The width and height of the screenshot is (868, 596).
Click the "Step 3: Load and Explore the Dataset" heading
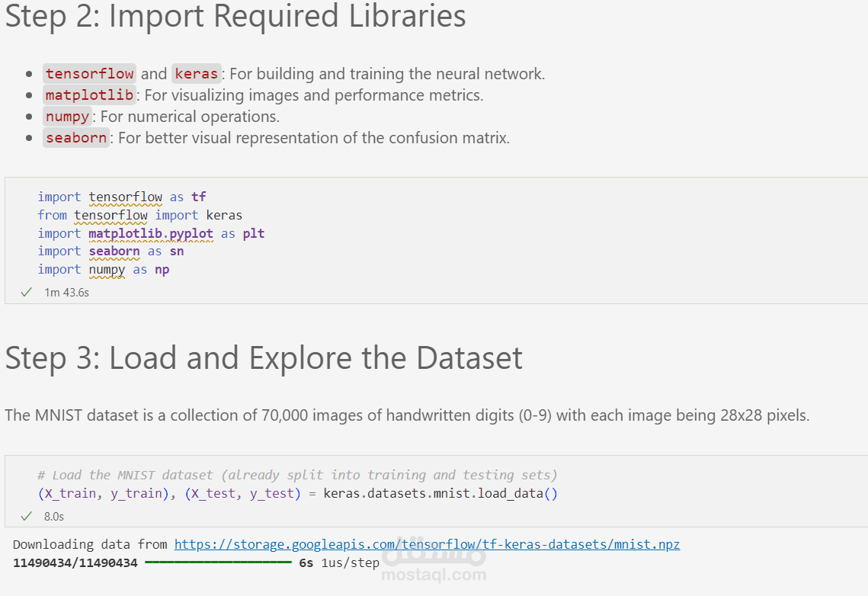(x=264, y=358)
